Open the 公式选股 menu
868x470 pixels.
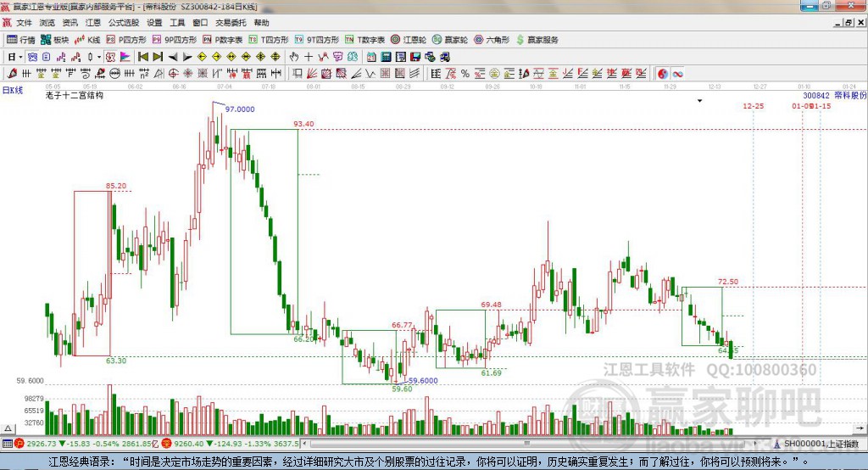point(124,23)
